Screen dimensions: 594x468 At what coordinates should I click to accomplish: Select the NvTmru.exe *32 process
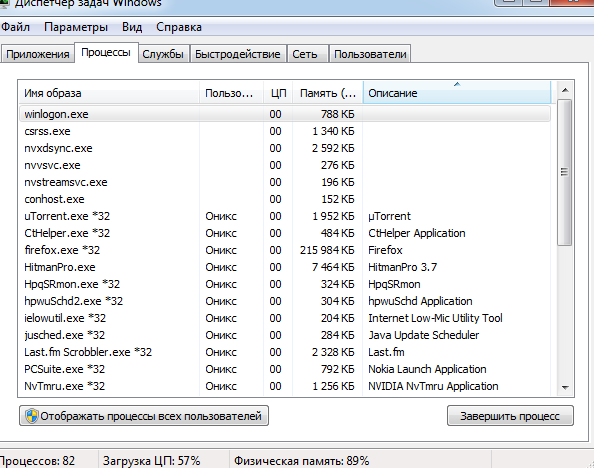pyautogui.click(x=285, y=386)
